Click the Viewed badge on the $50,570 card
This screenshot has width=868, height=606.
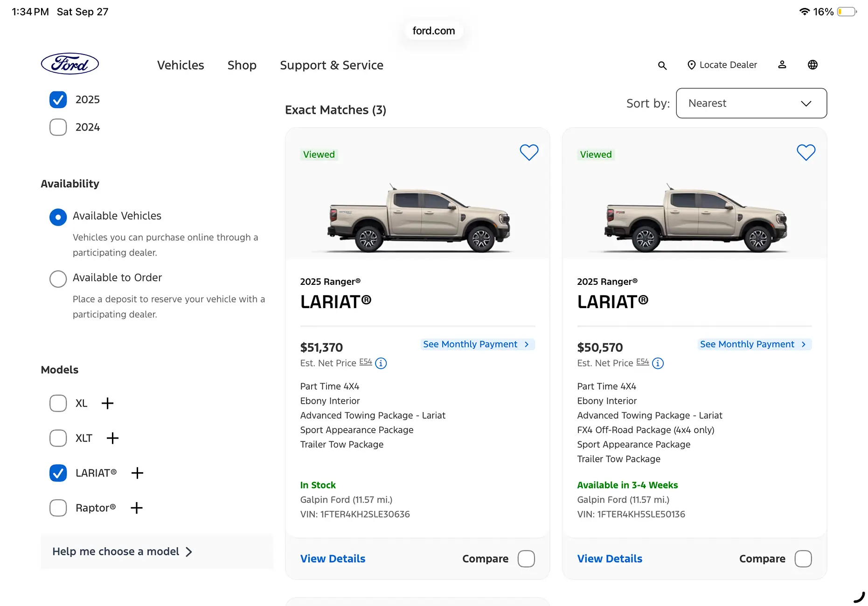click(596, 154)
